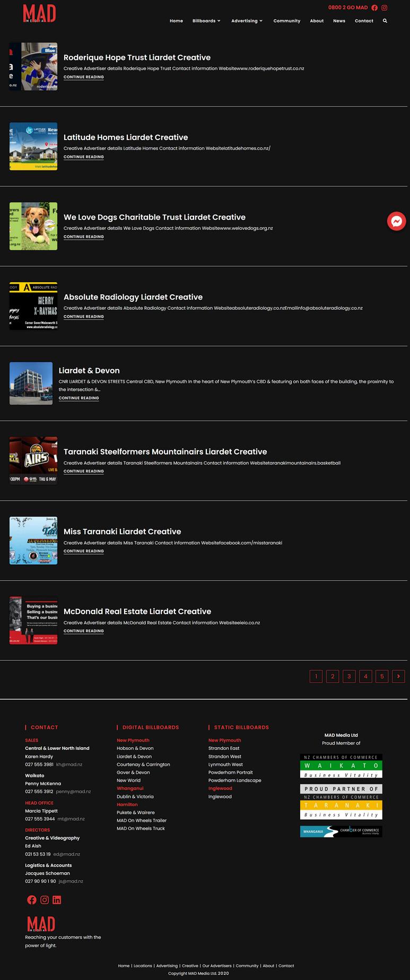Open the search magnifier in the navigation
This screenshot has width=410, height=980.
[385, 21]
